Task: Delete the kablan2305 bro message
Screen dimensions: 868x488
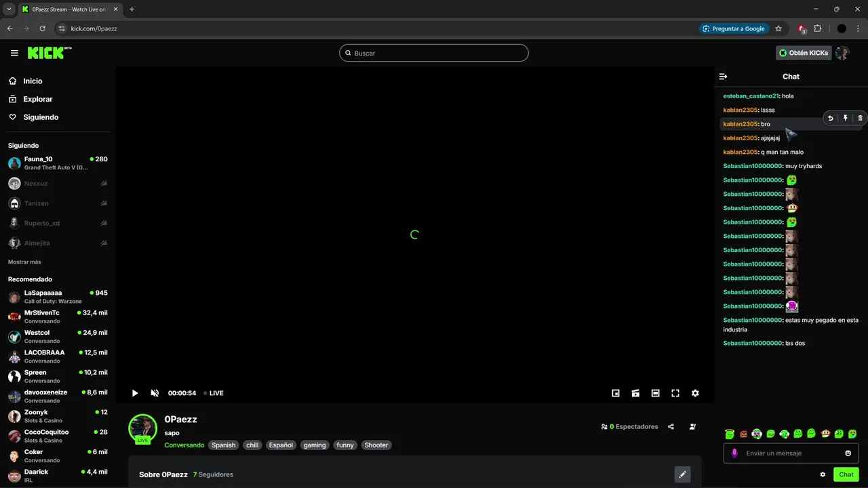Action: point(860,118)
